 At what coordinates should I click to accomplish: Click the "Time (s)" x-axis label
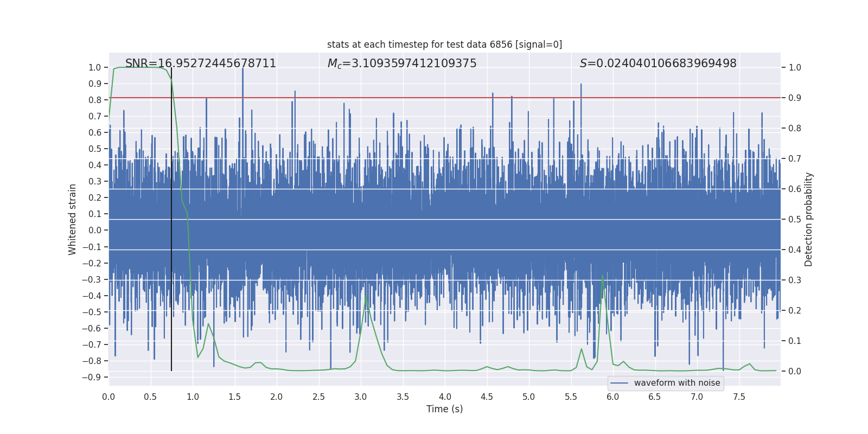[x=444, y=409]
